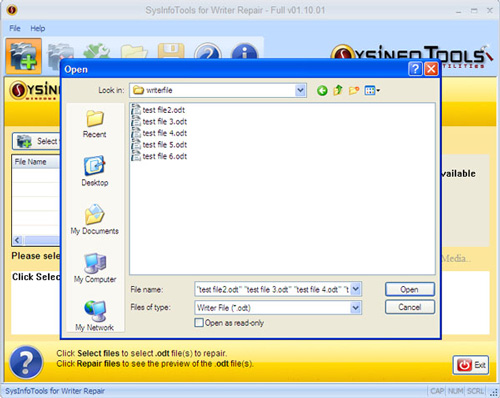
Task: Click the Cancel button
Action: tap(410, 307)
